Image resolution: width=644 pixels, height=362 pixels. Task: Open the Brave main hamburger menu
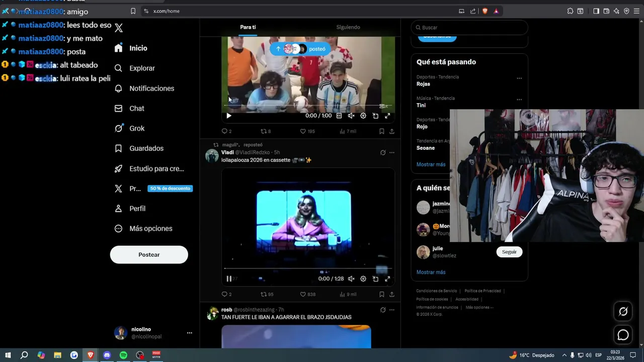point(636,11)
